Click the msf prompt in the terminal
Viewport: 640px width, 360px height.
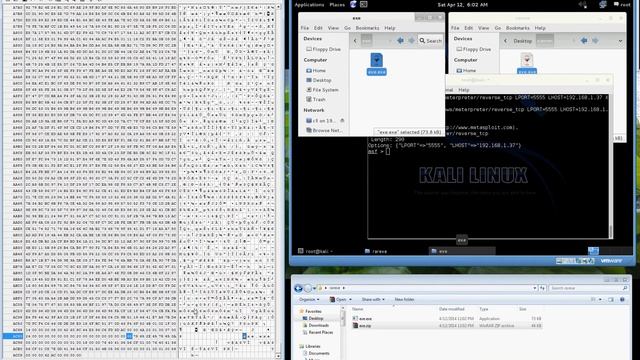point(379,151)
